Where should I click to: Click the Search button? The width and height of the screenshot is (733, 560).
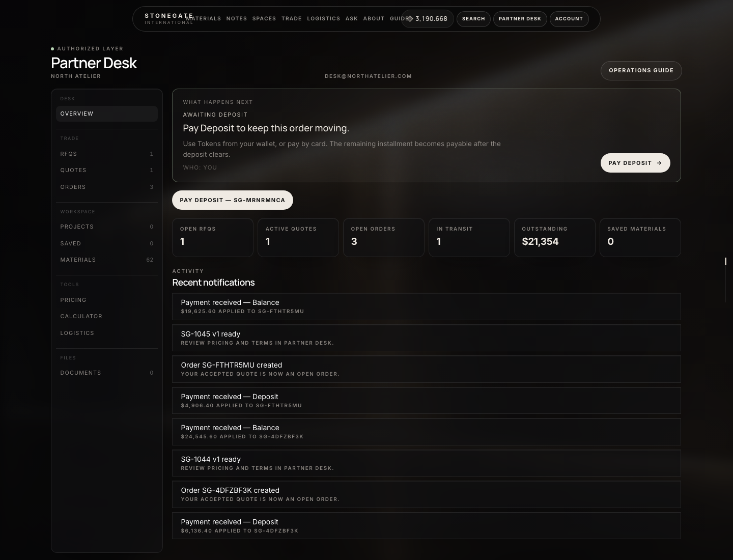pyautogui.click(x=473, y=19)
